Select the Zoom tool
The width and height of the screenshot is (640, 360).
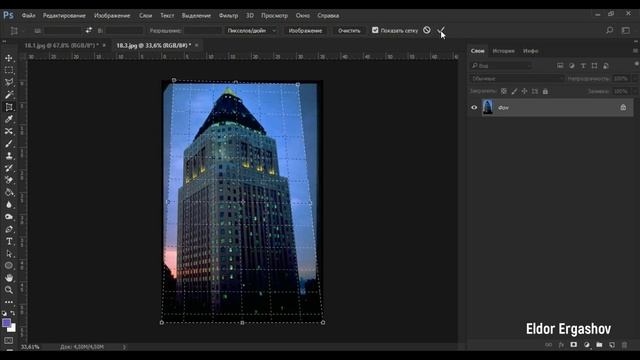[x=9, y=290]
